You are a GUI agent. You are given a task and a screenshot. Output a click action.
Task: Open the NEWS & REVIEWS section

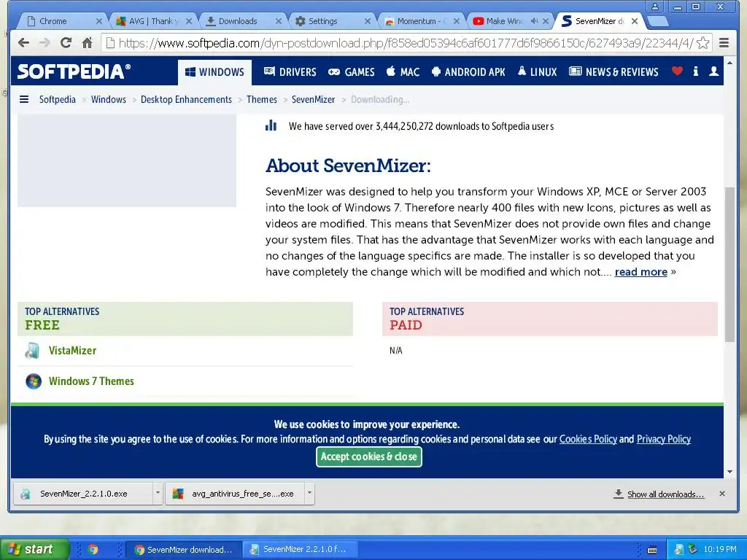coord(614,72)
